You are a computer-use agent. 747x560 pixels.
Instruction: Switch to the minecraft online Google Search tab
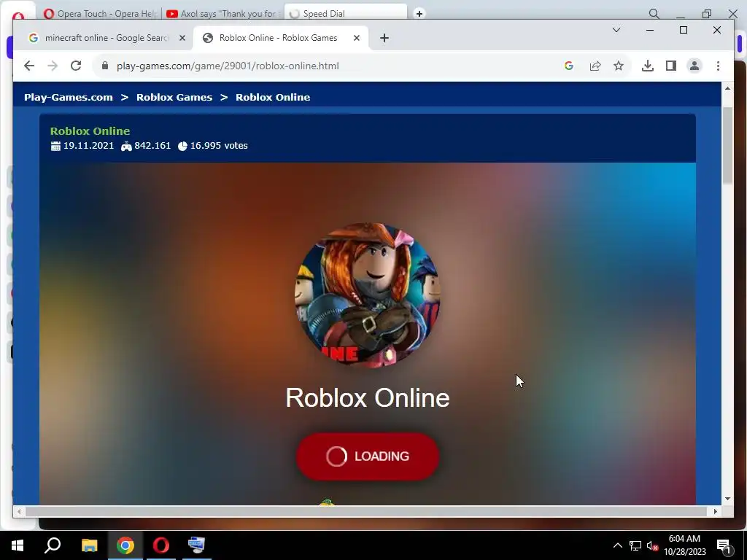106,38
